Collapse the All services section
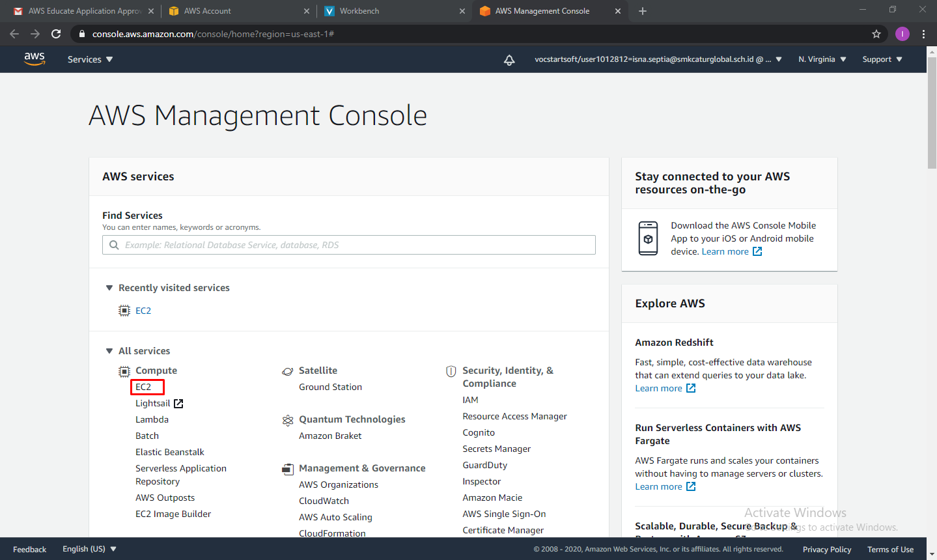Screen dimensions: 937x560 pyautogui.click(x=109, y=351)
